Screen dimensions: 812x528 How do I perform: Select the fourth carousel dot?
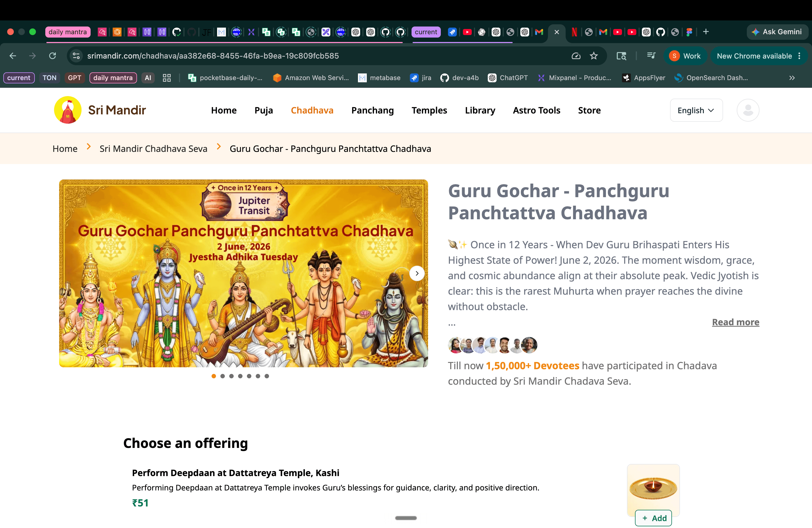coord(240,376)
